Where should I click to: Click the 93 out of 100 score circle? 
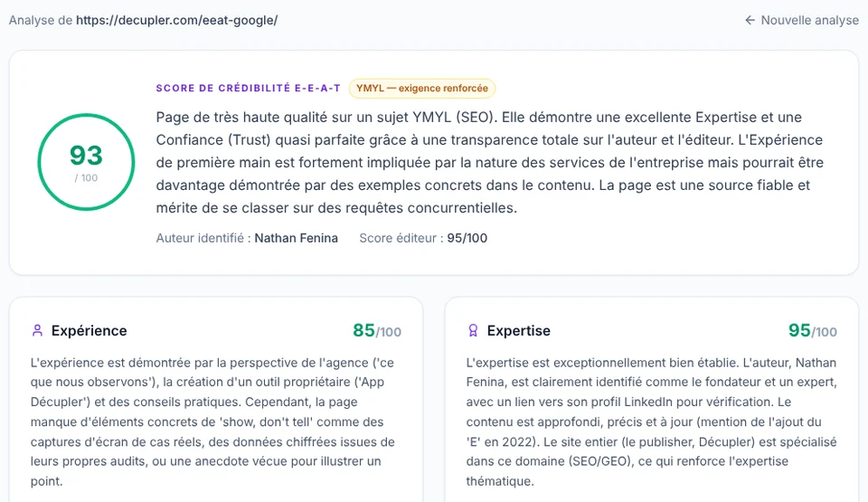[87, 162]
